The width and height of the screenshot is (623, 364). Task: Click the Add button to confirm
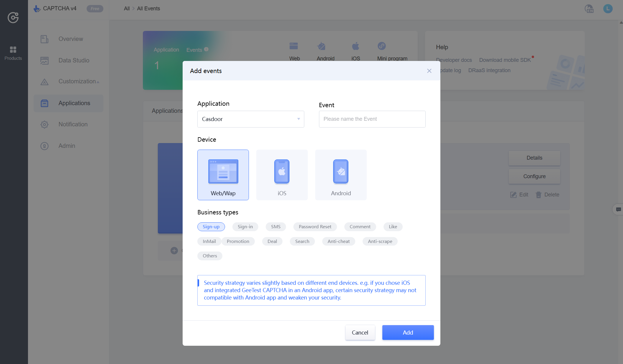(407, 332)
